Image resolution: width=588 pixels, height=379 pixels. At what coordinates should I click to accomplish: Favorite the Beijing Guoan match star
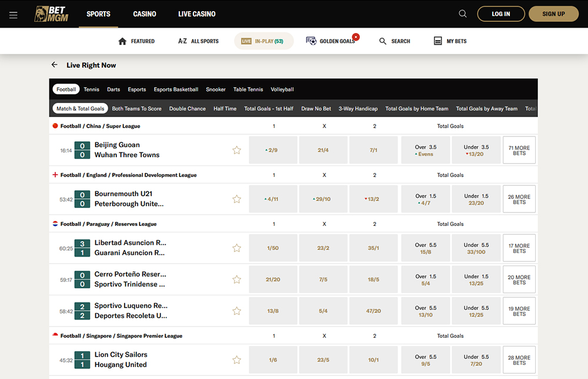[237, 150]
